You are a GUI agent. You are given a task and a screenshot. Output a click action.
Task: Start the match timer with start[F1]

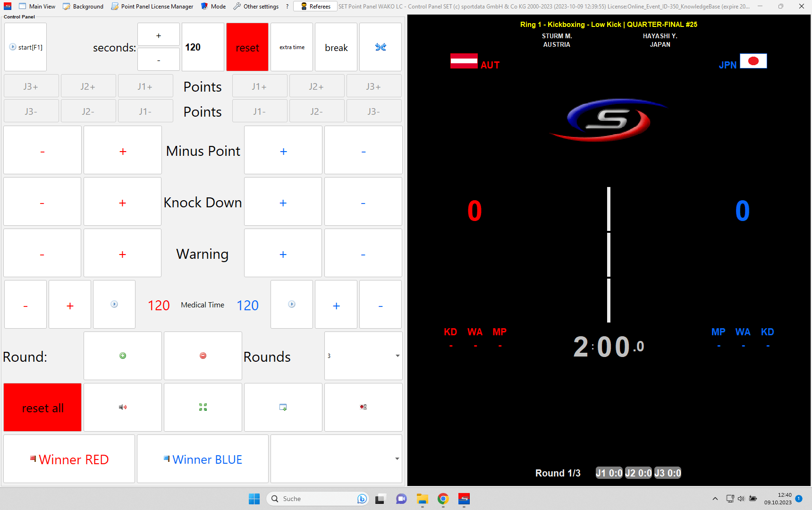click(25, 47)
